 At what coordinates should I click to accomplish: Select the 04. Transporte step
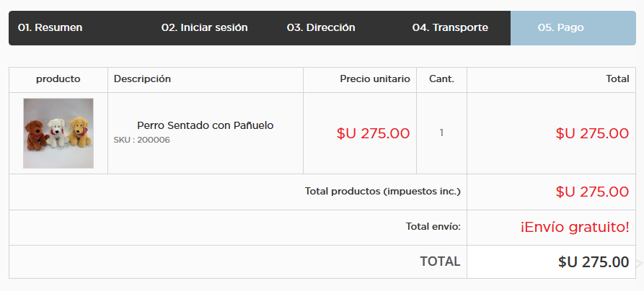[x=450, y=27]
